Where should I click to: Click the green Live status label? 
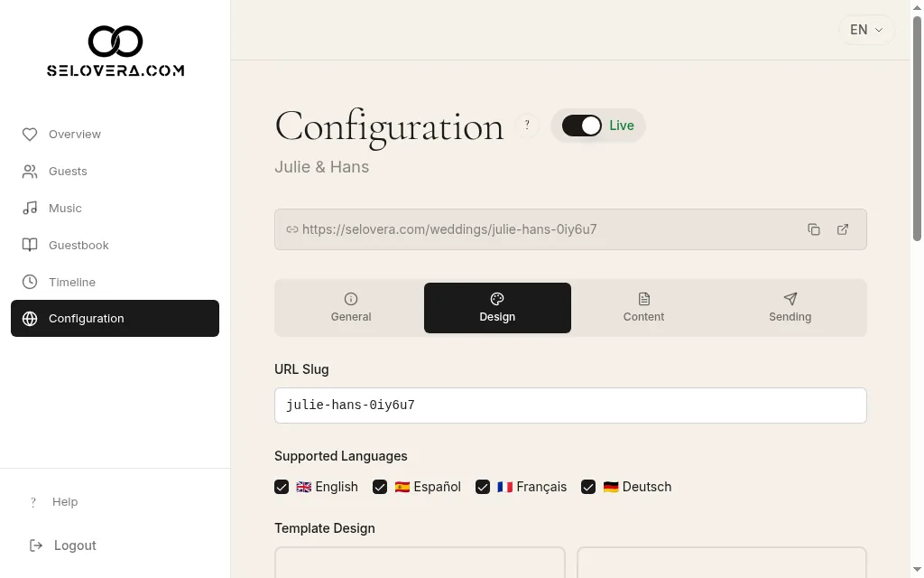point(621,126)
